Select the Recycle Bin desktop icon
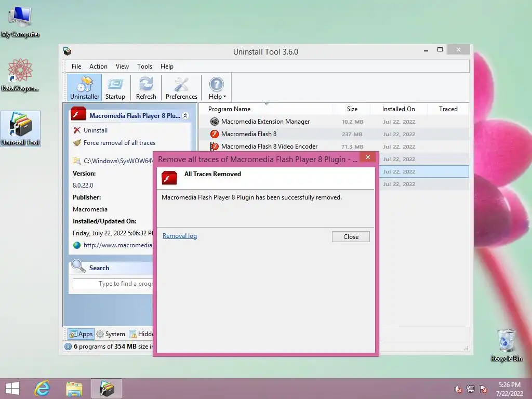This screenshot has width=532, height=399. click(x=507, y=345)
